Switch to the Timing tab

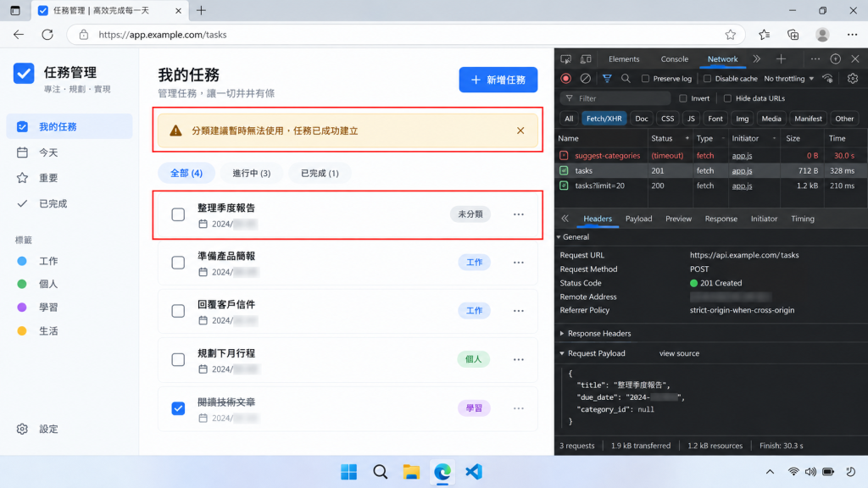tap(803, 219)
